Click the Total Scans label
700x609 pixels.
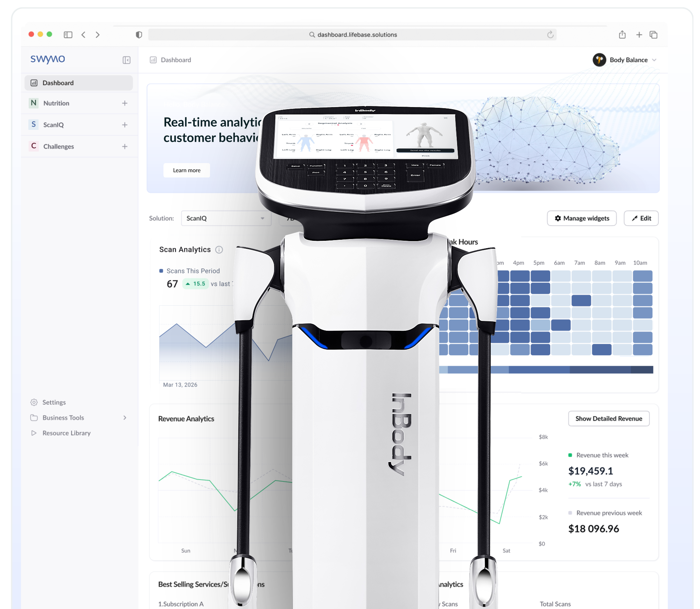point(555,604)
